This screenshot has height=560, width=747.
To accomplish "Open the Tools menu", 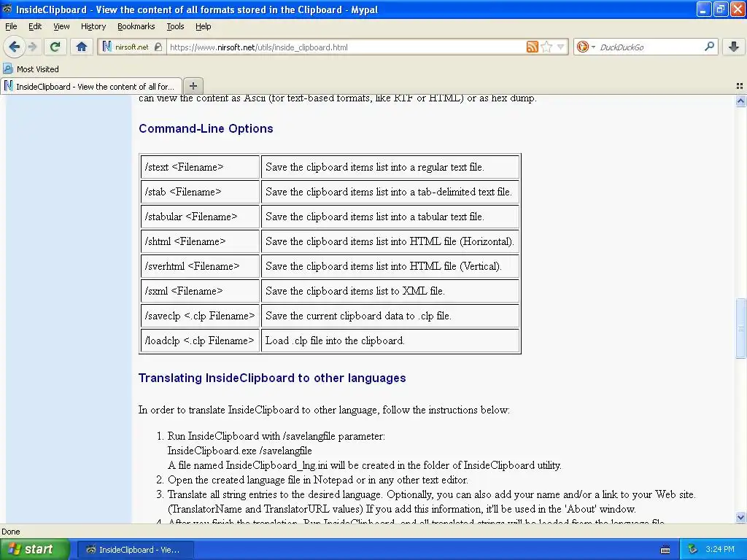I will 175,26.
